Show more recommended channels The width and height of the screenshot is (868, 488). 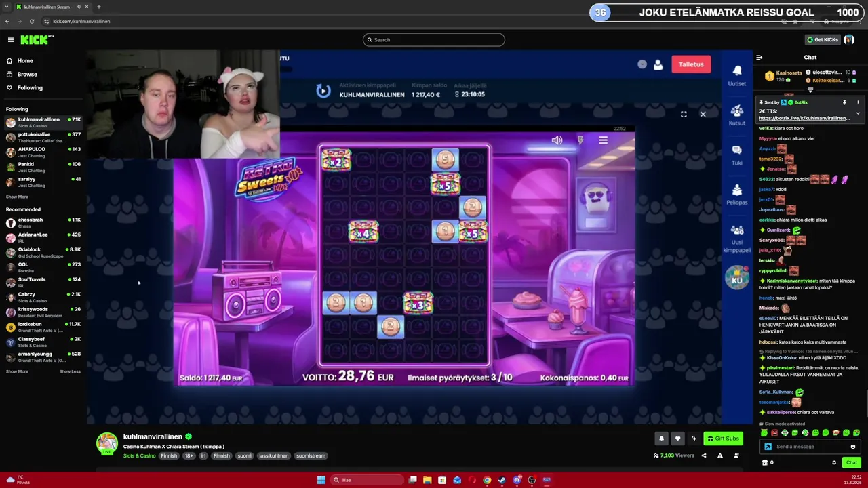[x=17, y=371]
